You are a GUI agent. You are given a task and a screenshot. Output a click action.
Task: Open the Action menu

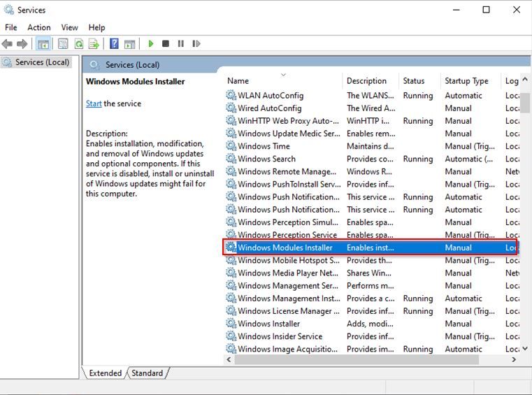[x=39, y=27]
